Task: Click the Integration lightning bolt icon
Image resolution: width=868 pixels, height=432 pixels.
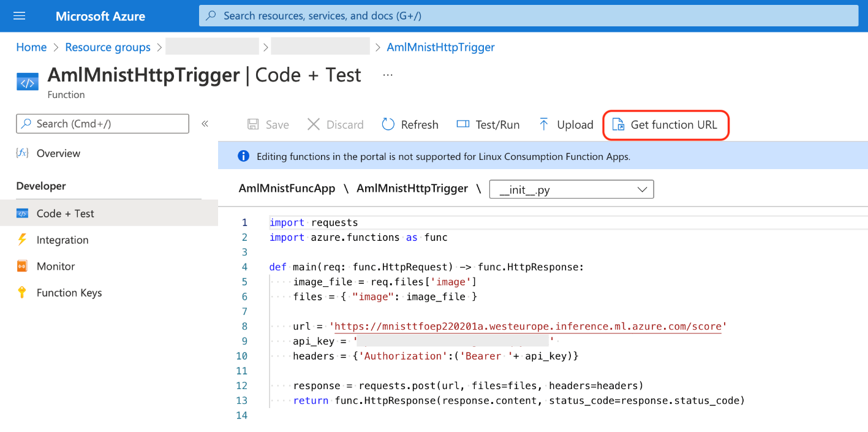Action: 22,240
